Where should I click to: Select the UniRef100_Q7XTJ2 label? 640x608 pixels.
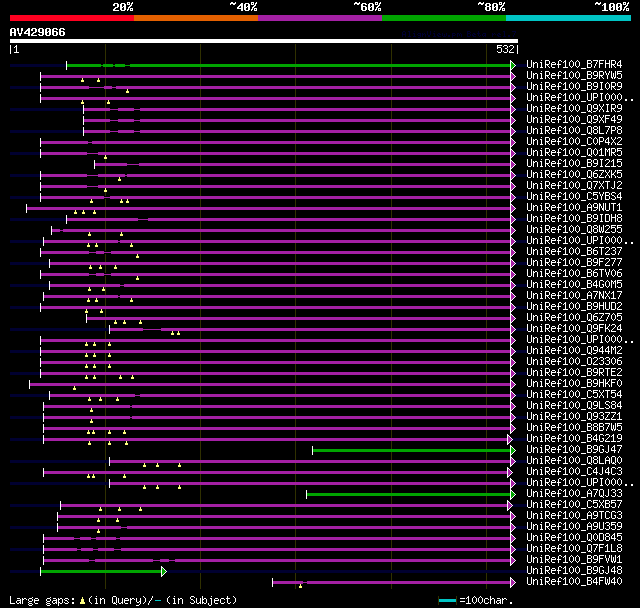click(x=574, y=186)
